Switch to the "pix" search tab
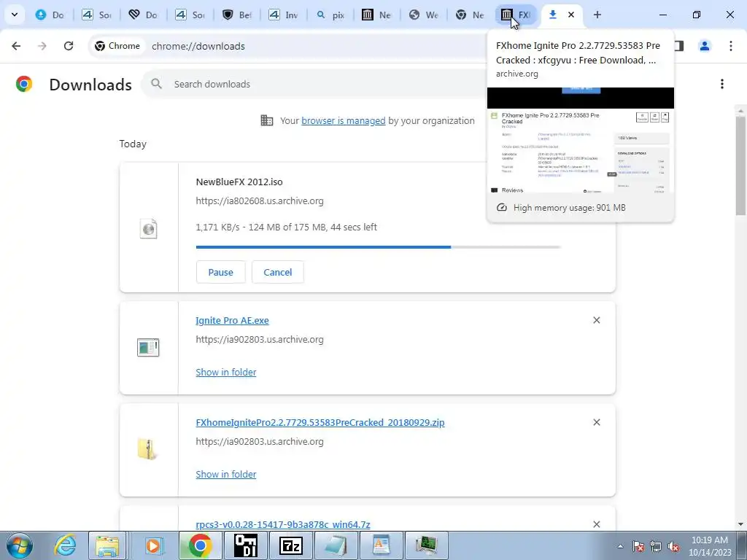The width and height of the screenshot is (747, 560). coord(330,15)
